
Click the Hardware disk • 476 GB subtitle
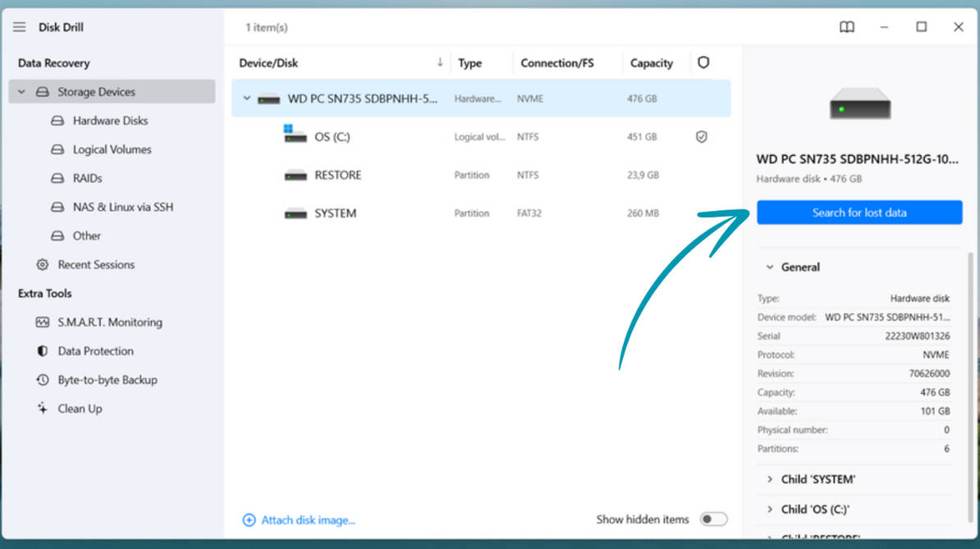808,179
